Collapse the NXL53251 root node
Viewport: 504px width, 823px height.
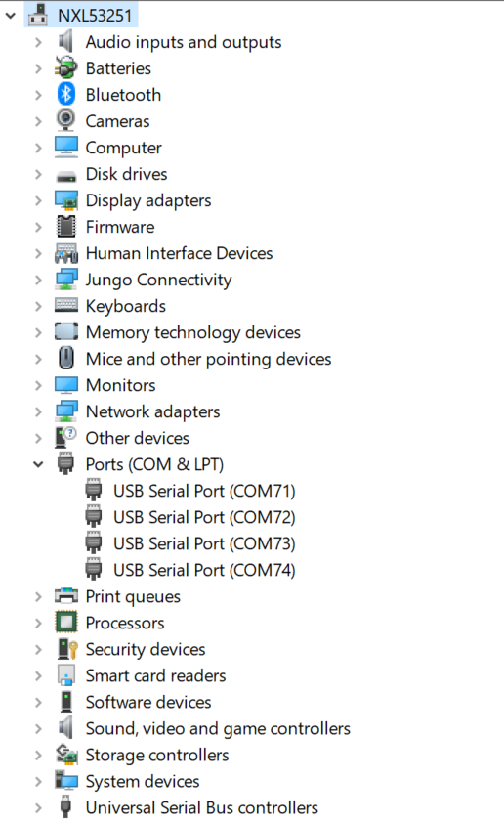click(11, 16)
